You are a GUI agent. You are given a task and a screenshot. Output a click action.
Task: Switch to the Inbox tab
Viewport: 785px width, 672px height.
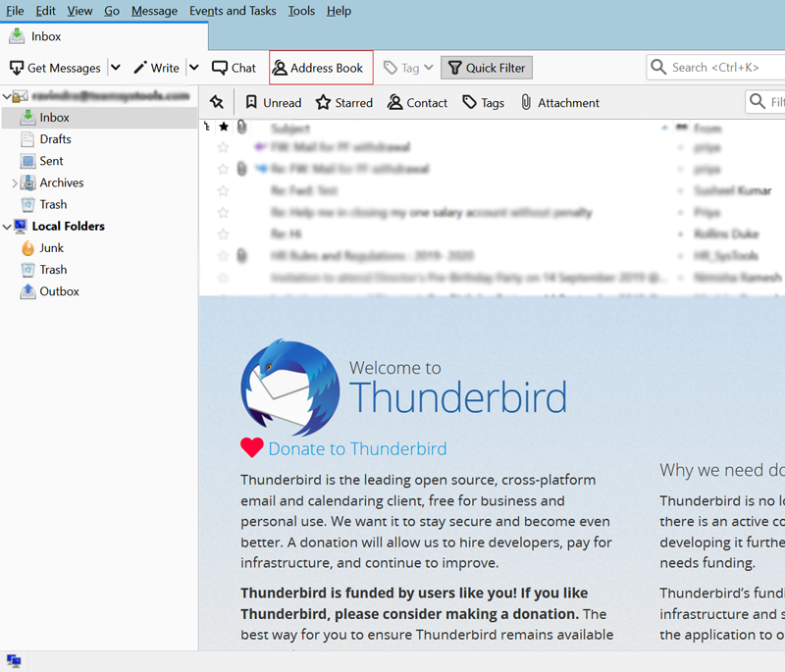click(x=104, y=36)
